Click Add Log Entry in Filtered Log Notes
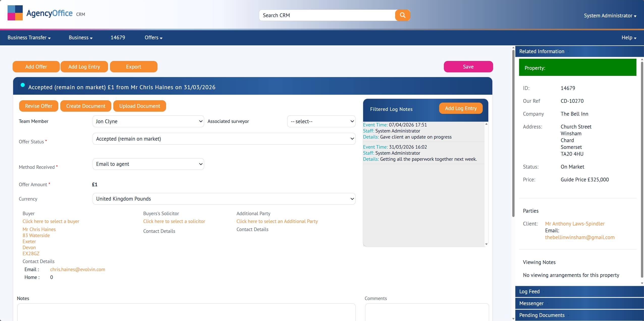 [460, 108]
